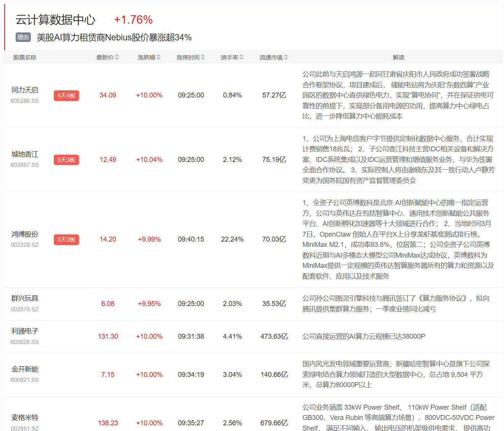Click stock code 600821.SS

25,380
